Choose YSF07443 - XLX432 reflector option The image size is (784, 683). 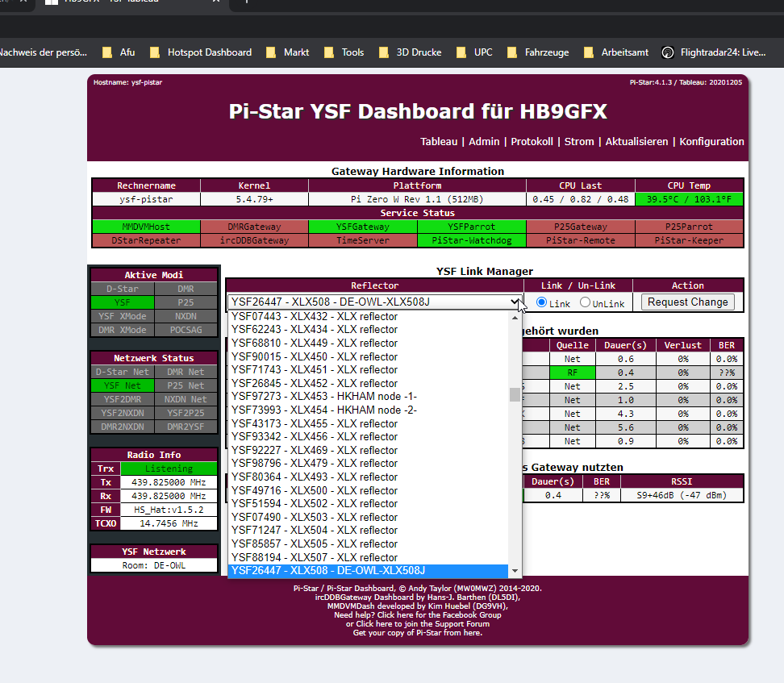pos(368,316)
